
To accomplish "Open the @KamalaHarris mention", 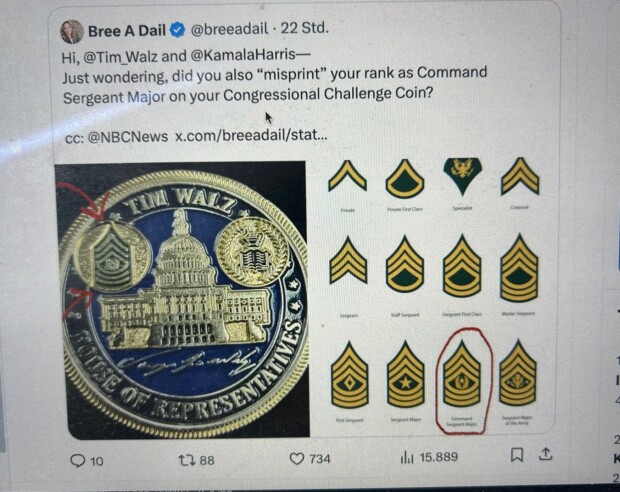I will click(242, 54).
